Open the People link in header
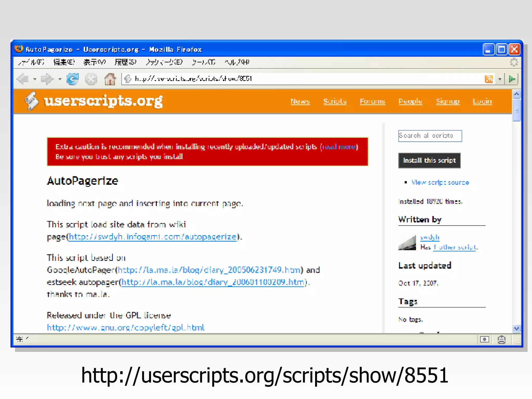 tap(410, 101)
